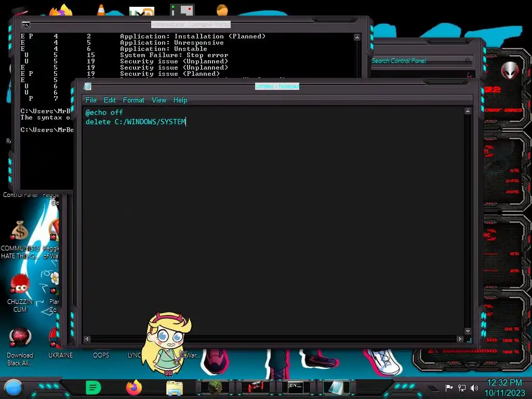Click the 10/11/2023 date in taskbar
The height and width of the screenshot is (399, 532).
[504, 393]
